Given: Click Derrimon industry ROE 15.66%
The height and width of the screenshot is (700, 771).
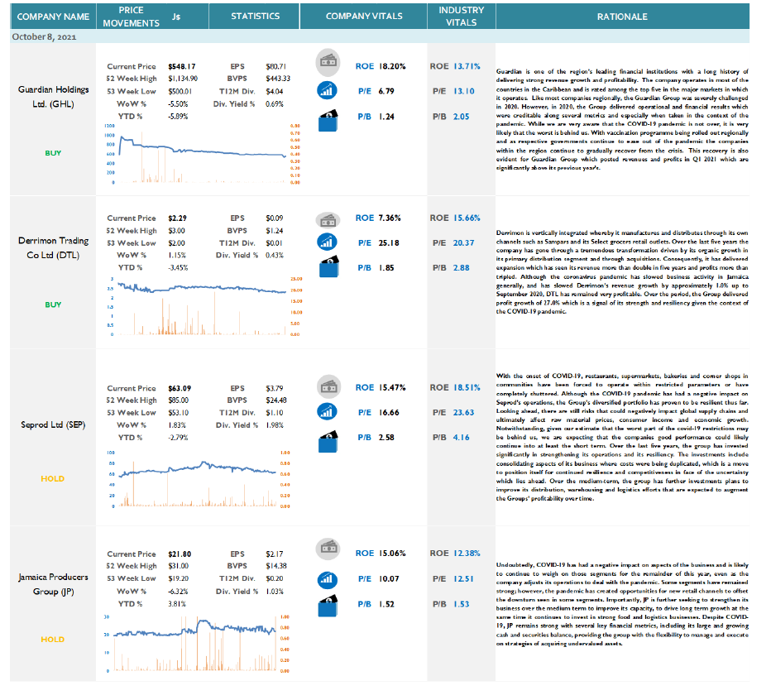Looking at the screenshot, I should [467, 218].
